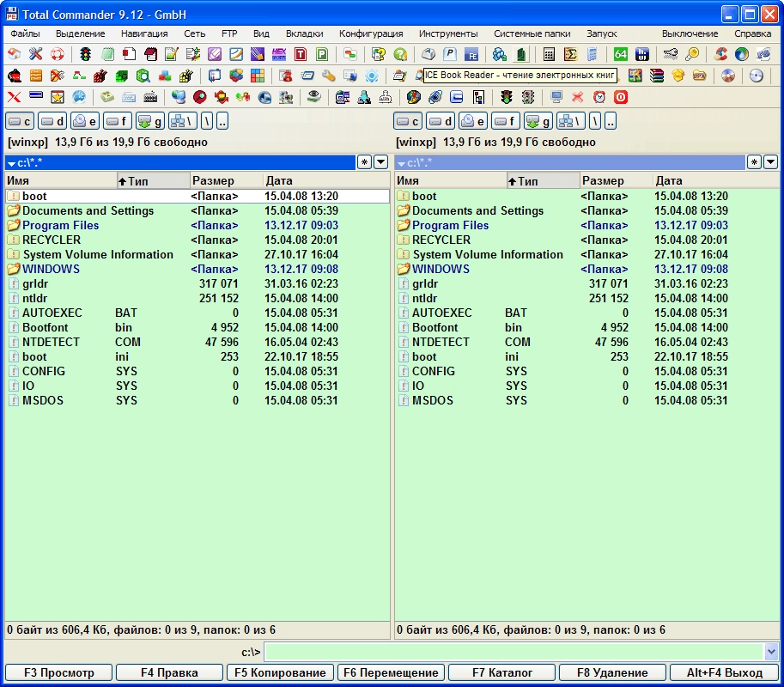Viewport: 784px width, 687px height.
Task: Open the crossed tools settings icon
Action: point(35,54)
